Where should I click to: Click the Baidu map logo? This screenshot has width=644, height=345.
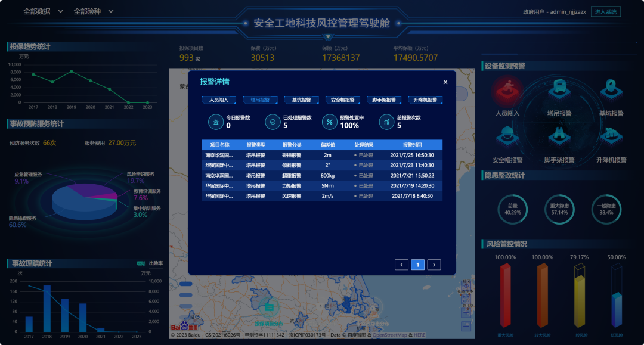tap(185, 327)
